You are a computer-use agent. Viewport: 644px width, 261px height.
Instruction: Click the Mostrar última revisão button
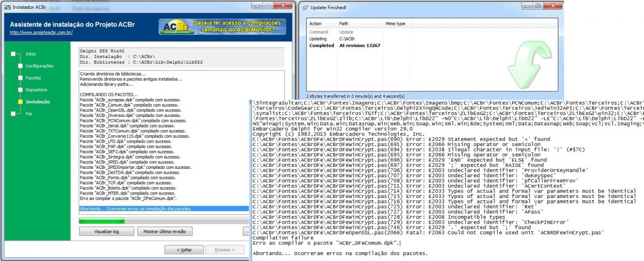[165, 231]
